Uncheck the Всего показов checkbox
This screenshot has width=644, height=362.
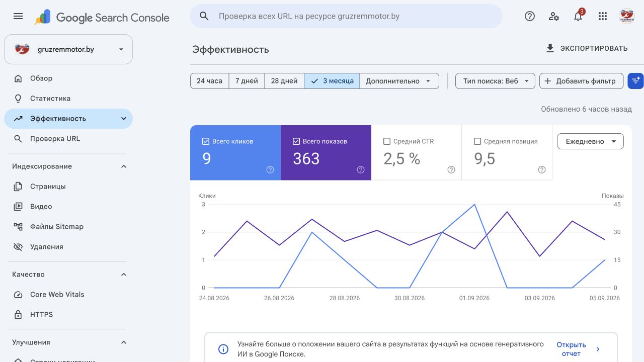[296, 141]
